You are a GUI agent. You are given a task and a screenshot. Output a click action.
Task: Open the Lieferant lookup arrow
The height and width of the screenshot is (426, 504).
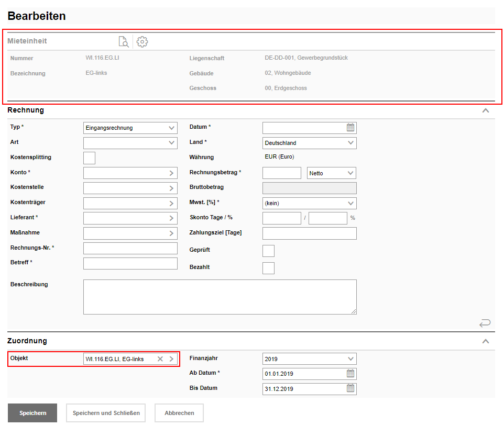tap(172, 218)
